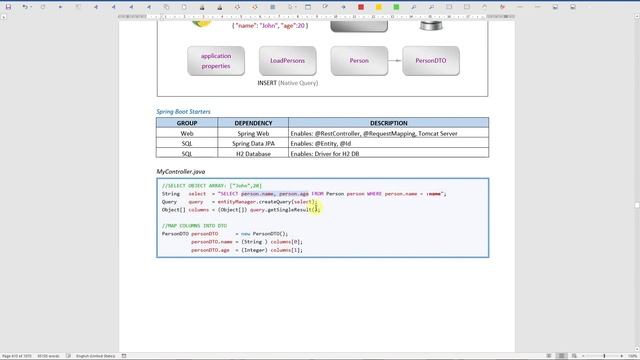The height and width of the screenshot is (360, 640).
Task: Click the 'application properties' diagram box
Action: coord(216,61)
